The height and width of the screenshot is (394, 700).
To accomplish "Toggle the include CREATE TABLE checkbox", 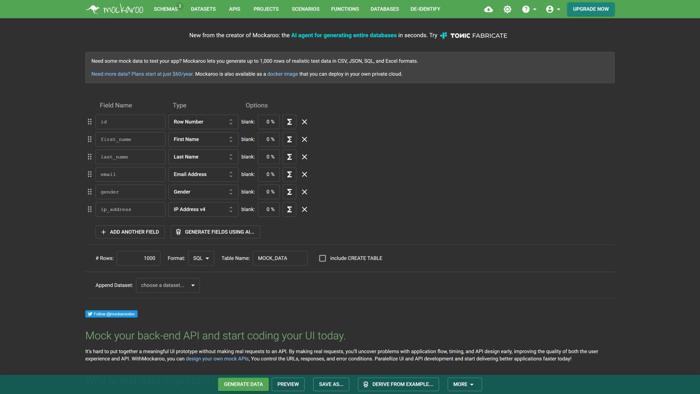I will [322, 258].
